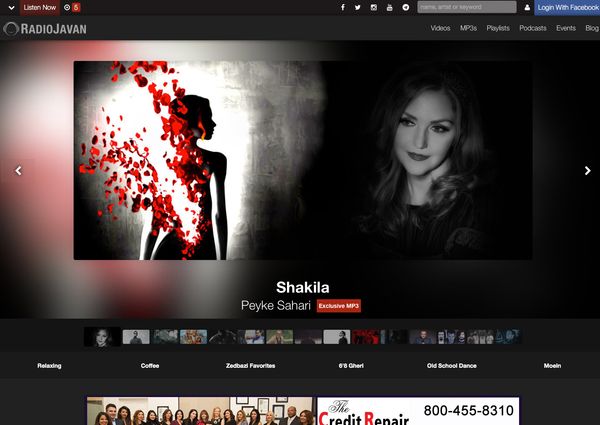The width and height of the screenshot is (600, 425).
Task: Focus the name, artist or keyword search field
Action: click(x=467, y=7)
